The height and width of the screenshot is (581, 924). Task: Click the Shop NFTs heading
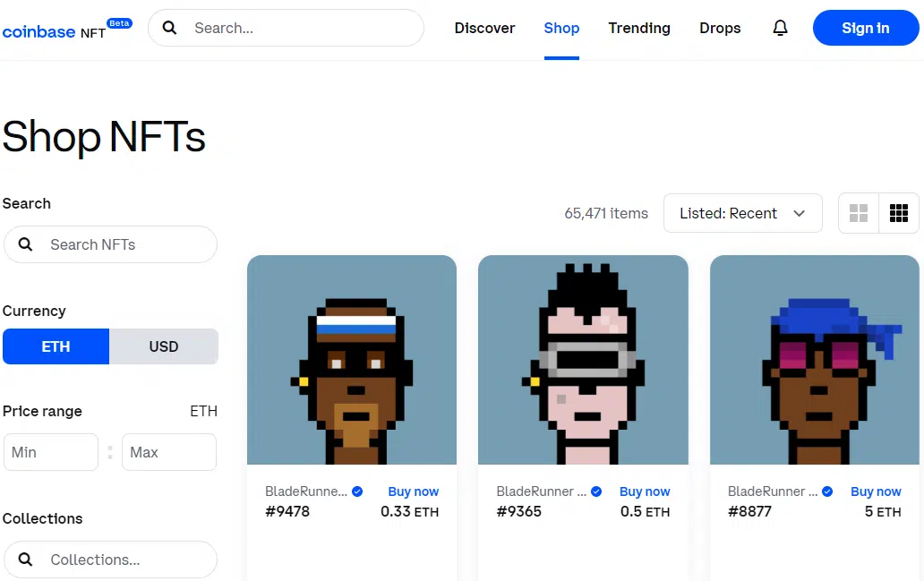(x=104, y=137)
